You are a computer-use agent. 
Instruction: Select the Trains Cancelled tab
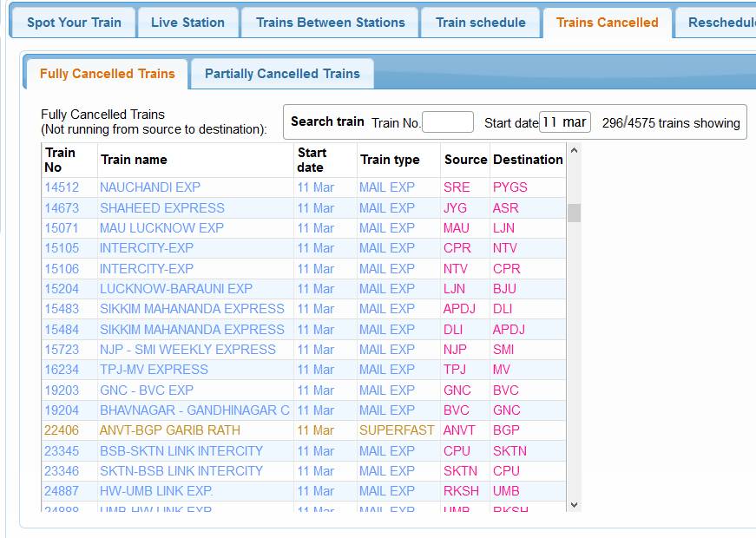point(607,23)
